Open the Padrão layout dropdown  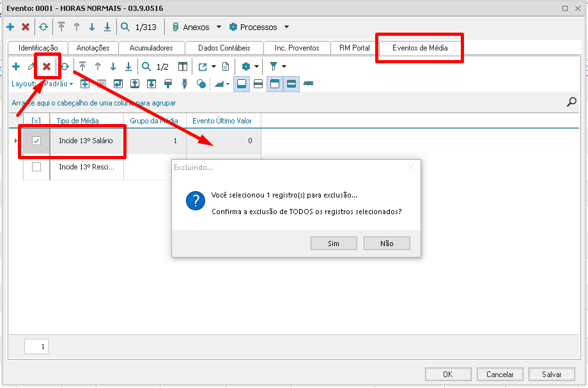[59, 84]
